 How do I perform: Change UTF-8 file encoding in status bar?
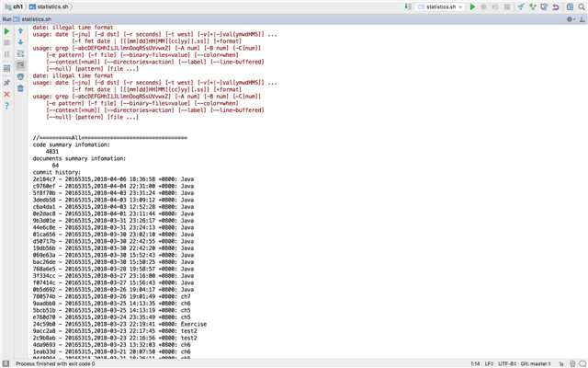click(x=506, y=363)
